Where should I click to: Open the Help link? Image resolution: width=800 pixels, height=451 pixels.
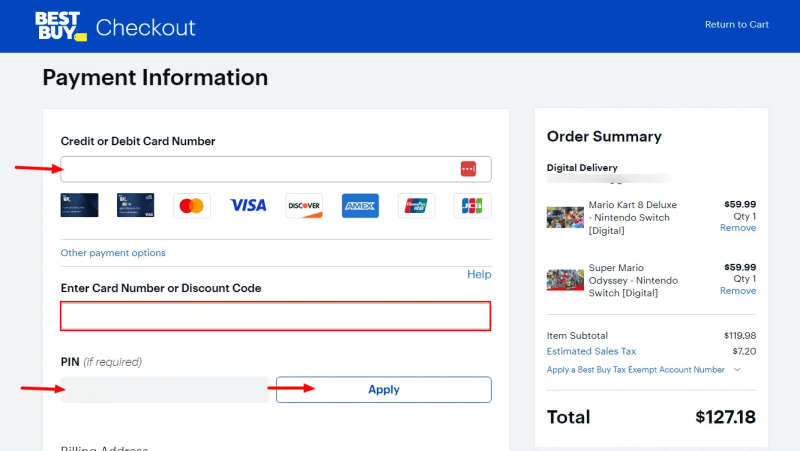click(479, 274)
